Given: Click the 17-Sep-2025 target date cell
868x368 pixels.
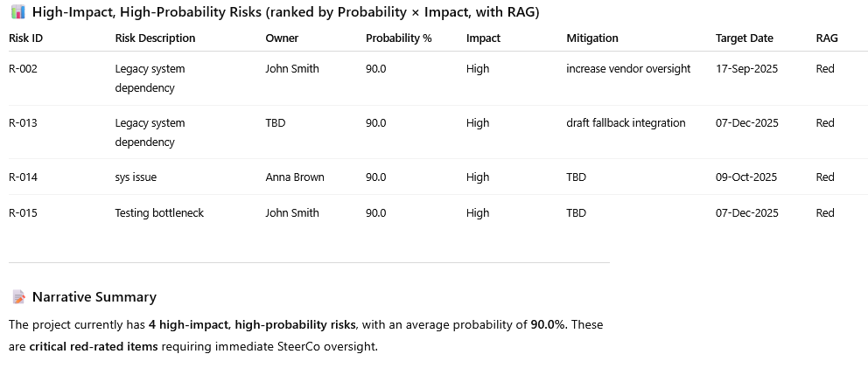Looking at the screenshot, I should [746, 69].
